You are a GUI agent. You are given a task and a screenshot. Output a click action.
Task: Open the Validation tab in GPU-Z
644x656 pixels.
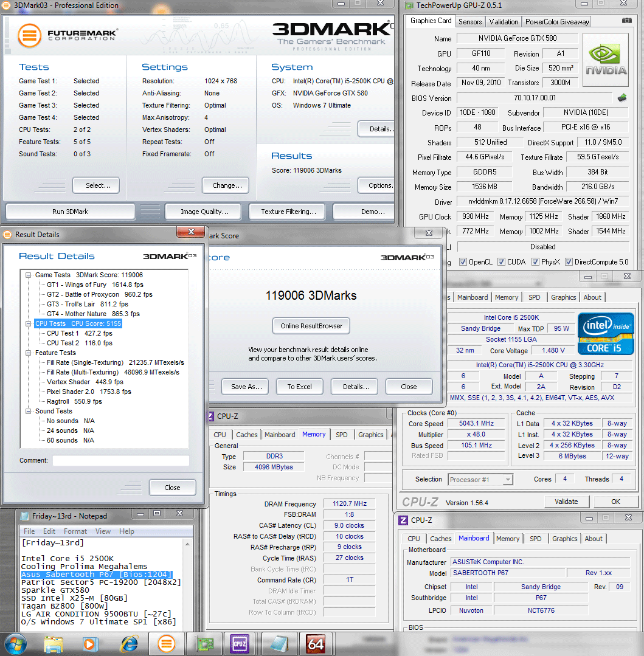[504, 22]
